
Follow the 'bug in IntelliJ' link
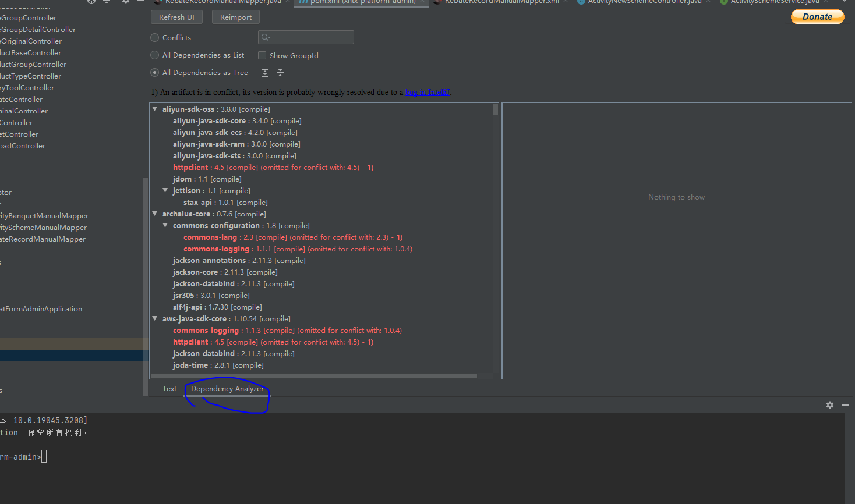click(x=427, y=92)
